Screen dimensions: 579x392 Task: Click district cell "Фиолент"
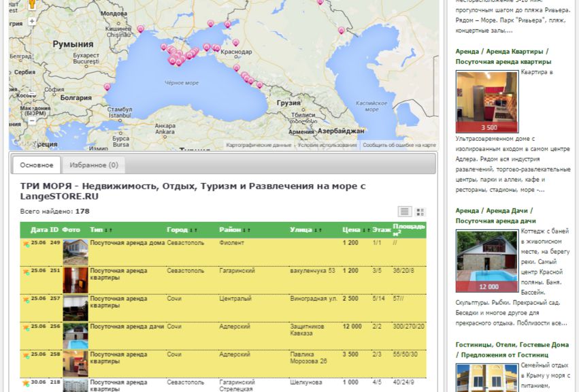pos(231,243)
